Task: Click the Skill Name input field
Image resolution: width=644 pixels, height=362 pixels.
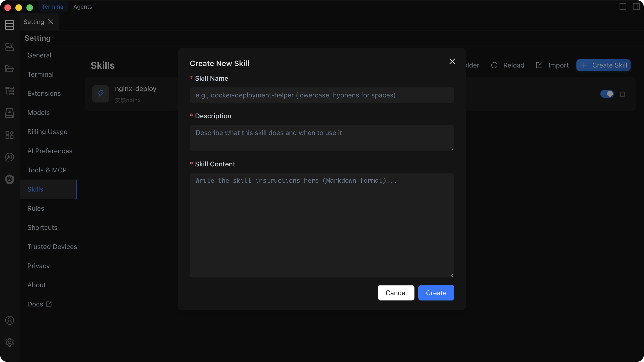Action: coord(322,95)
